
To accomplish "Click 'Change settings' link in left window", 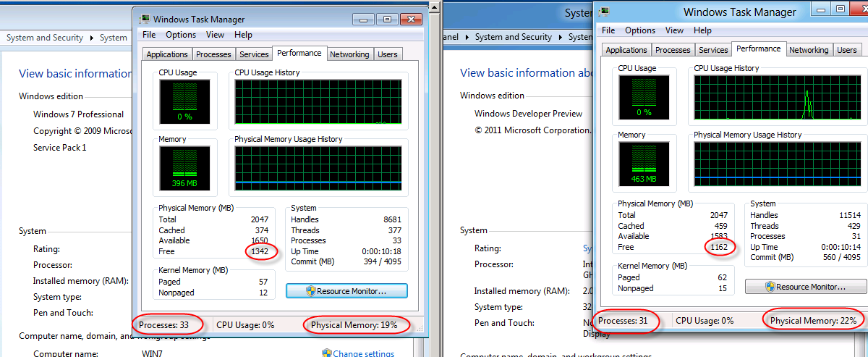I will [x=363, y=354].
